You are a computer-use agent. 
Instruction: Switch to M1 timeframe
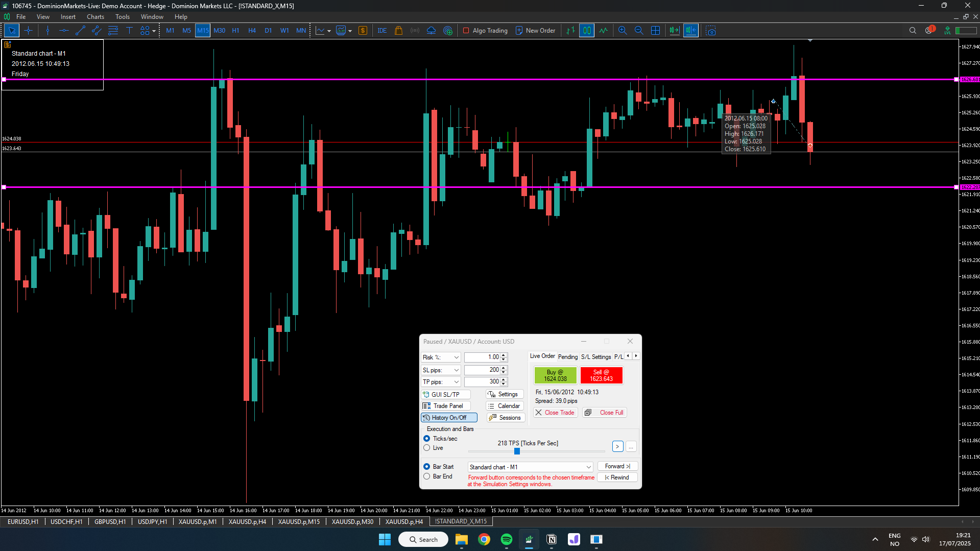pyautogui.click(x=170, y=31)
